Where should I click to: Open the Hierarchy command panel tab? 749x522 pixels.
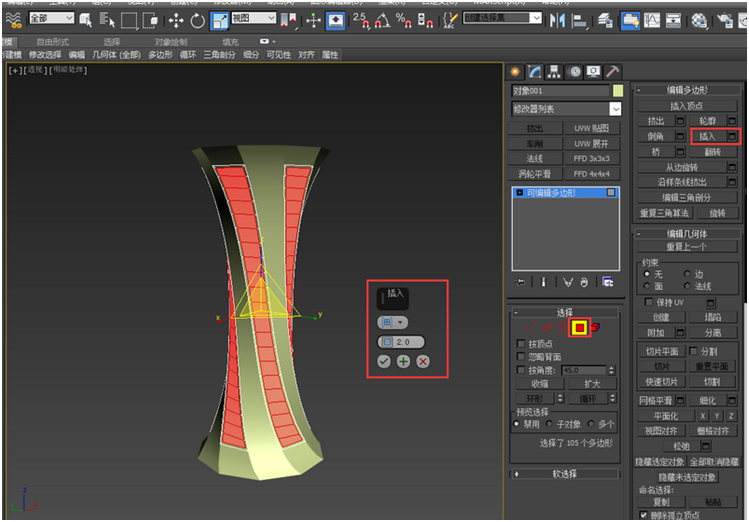(554, 72)
